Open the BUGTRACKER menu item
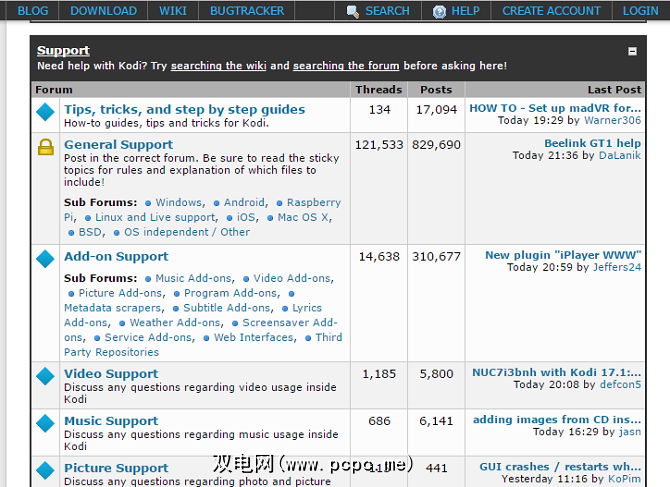The height and width of the screenshot is (487, 670). (x=247, y=11)
